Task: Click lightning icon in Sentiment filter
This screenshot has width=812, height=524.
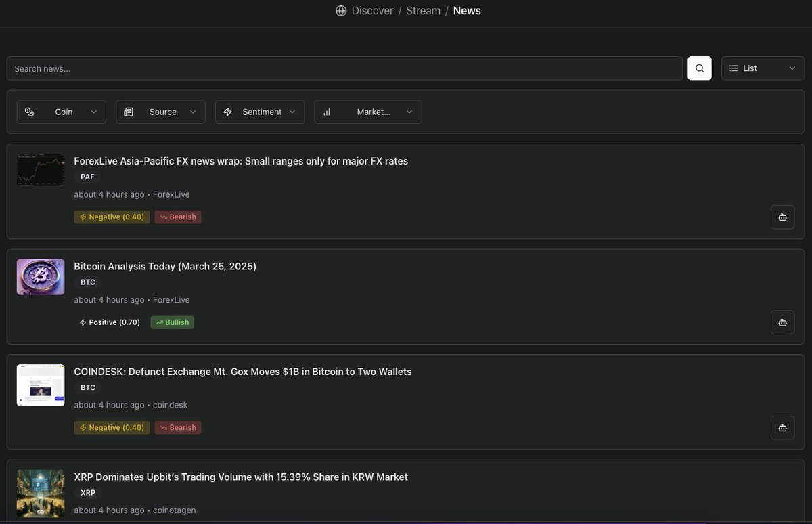Action: coord(227,112)
